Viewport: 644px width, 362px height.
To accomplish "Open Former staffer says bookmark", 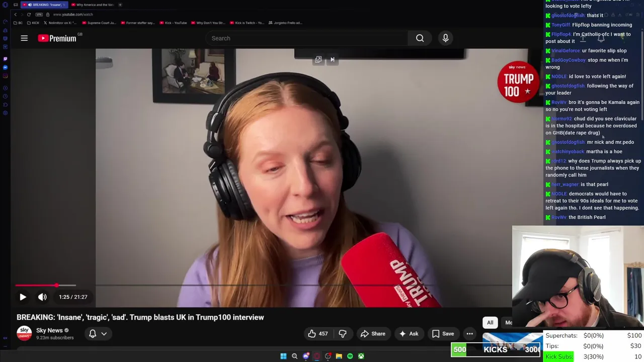I will (x=138, y=23).
